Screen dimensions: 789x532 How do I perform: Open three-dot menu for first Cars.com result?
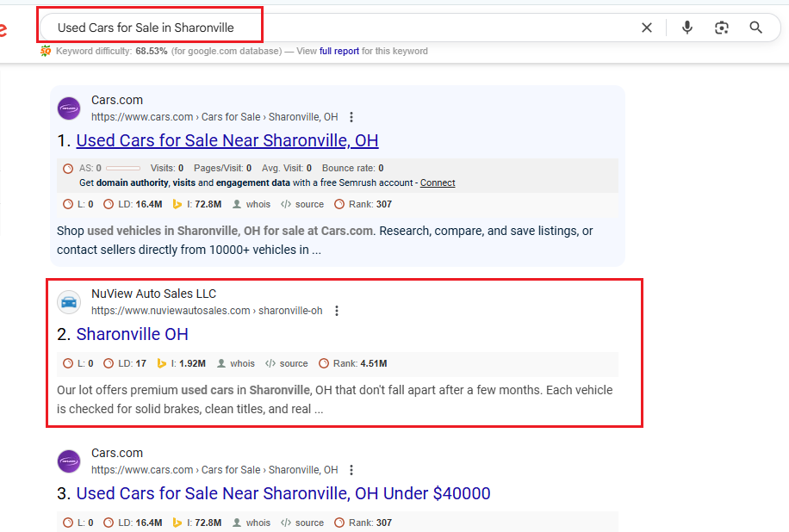click(351, 117)
